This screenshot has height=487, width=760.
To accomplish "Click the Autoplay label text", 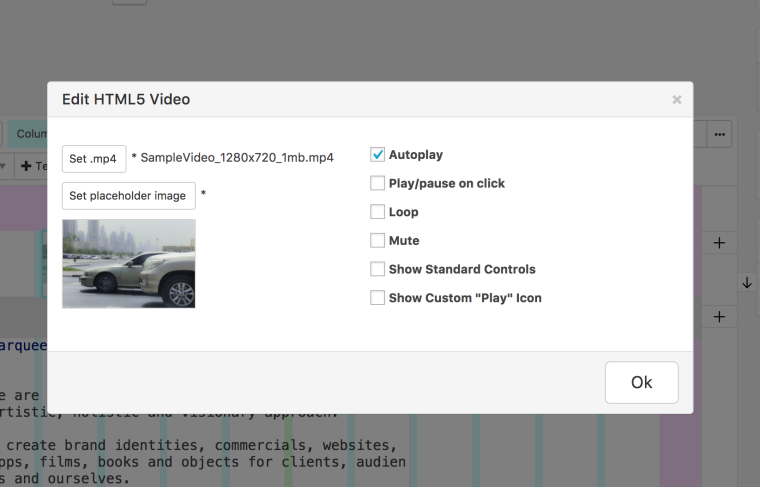I will pyautogui.click(x=415, y=155).
